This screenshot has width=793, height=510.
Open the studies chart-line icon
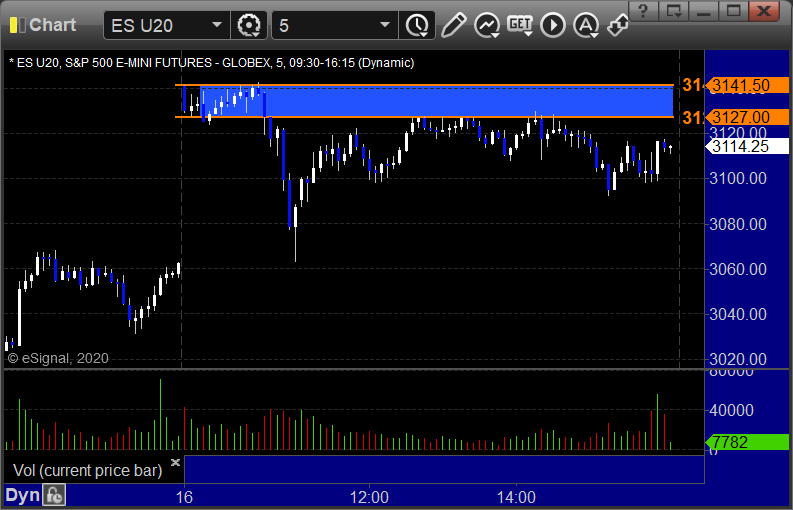[487, 25]
